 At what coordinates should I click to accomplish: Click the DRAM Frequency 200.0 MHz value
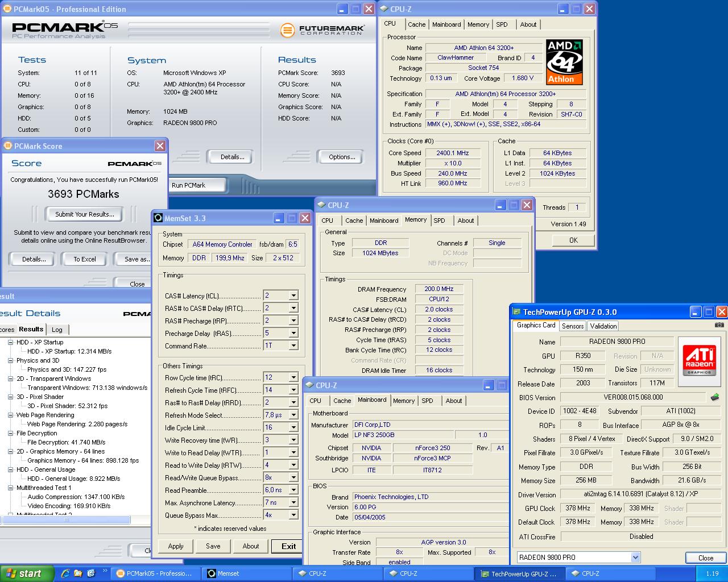coord(439,289)
